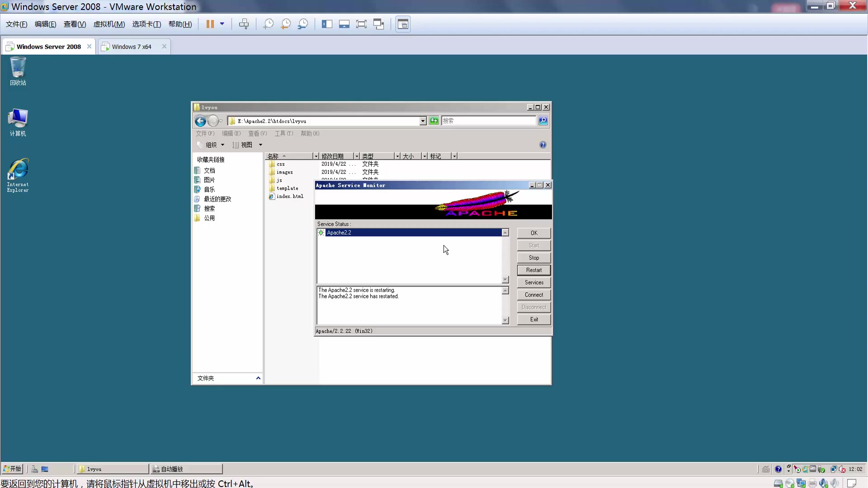868x488 pixels.
Task: Select the Windows Server 2008 tab
Action: (48, 47)
